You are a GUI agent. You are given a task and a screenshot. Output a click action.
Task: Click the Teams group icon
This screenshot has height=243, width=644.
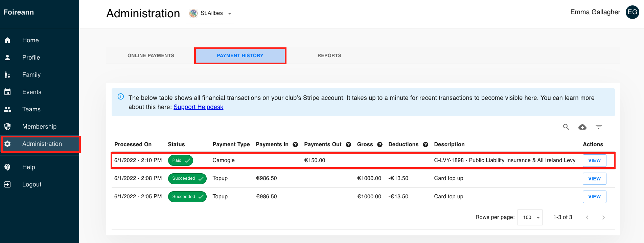[x=7, y=109]
